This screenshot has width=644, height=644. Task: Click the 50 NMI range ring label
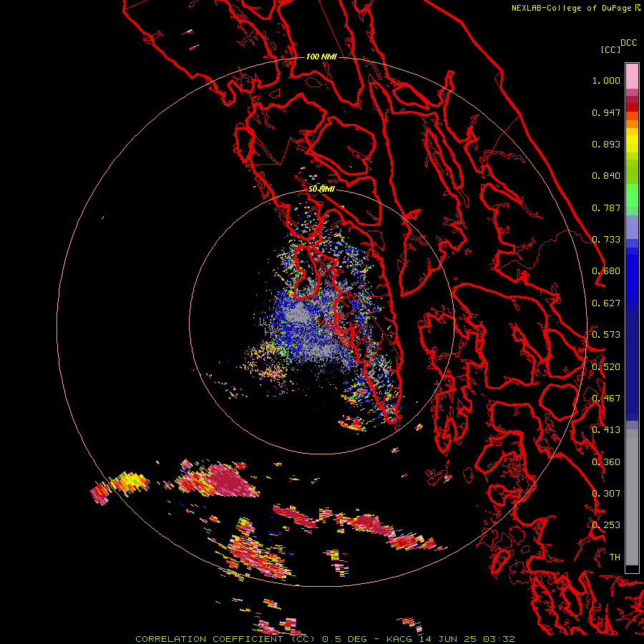(321, 190)
